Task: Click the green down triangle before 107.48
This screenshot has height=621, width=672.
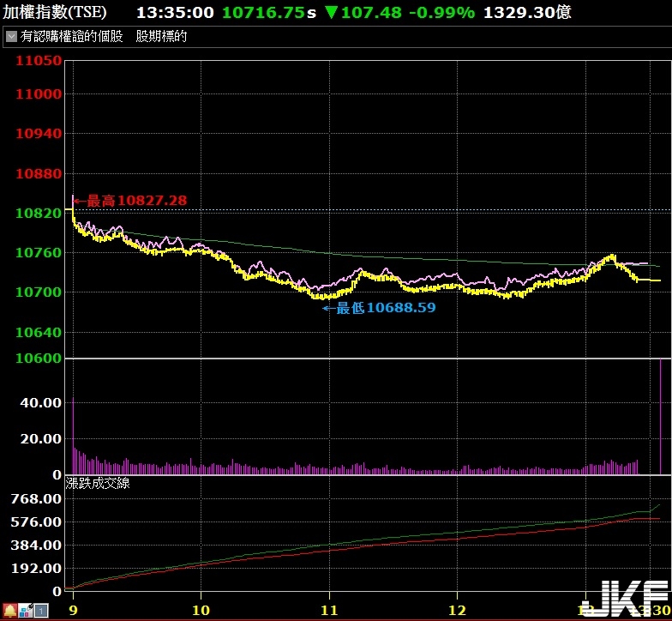Action: [331, 12]
